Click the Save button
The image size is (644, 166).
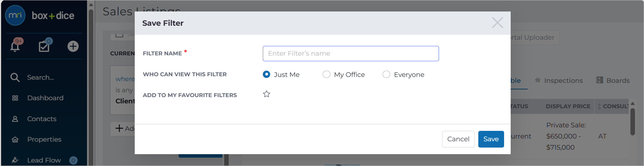coord(491,139)
